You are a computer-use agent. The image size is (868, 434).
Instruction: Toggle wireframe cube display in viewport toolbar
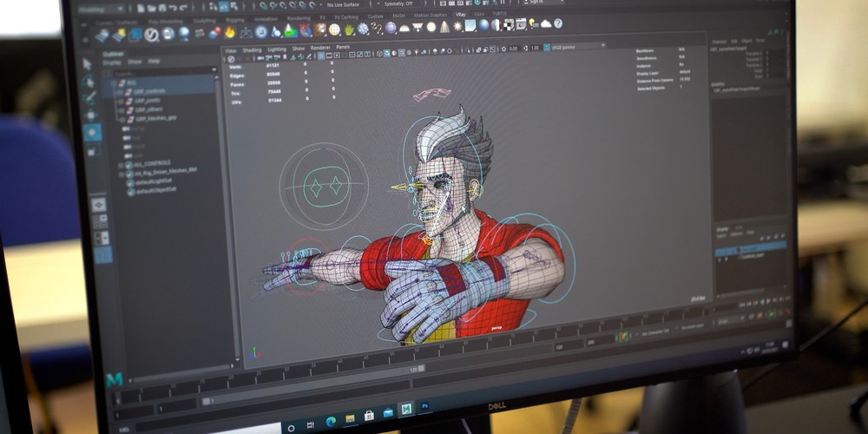click(379, 53)
